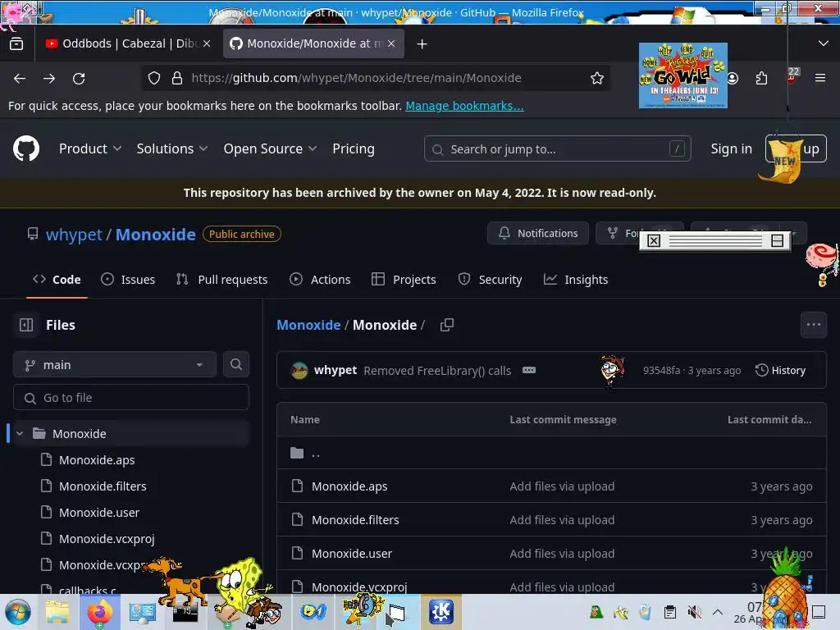
Task: Open a new browser tab
Action: 422,44
